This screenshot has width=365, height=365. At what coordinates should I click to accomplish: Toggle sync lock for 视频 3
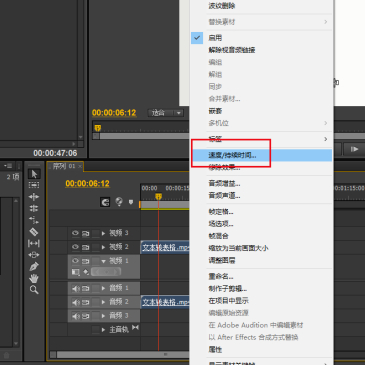click(86, 233)
